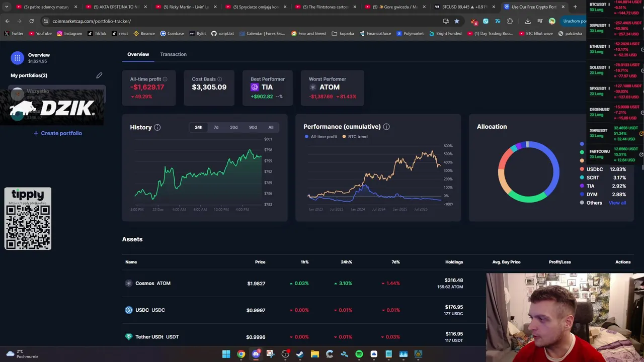Click the USDC color dot in Allocation legend
Viewport: 644px width, 362px height.
[x=582, y=169]
